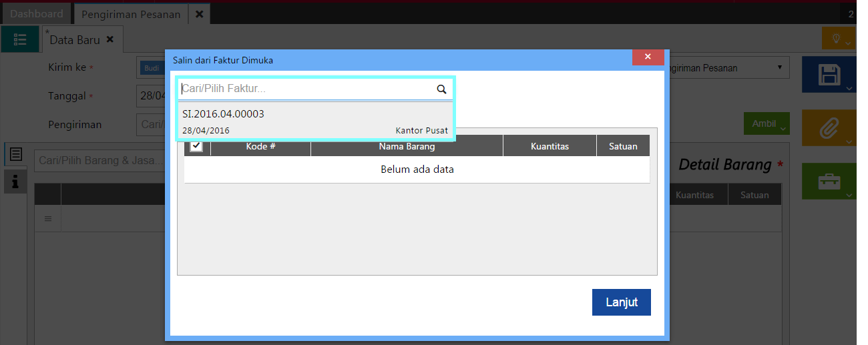Switch to the Pengiriman Pesanan tab
This screenshot has width=868, height=345.
click(131, 14)
